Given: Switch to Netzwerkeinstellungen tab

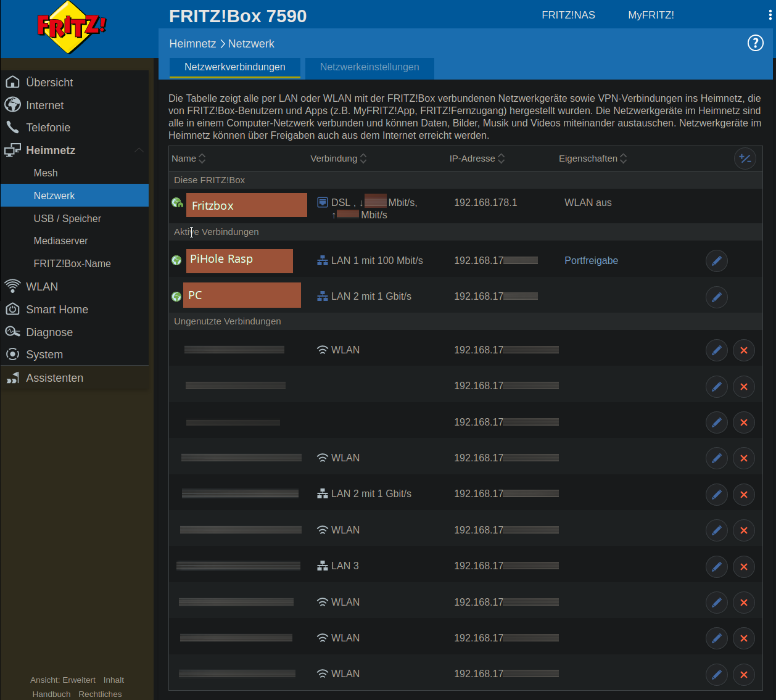Looking at the screenshot, I should coord(369,67).
